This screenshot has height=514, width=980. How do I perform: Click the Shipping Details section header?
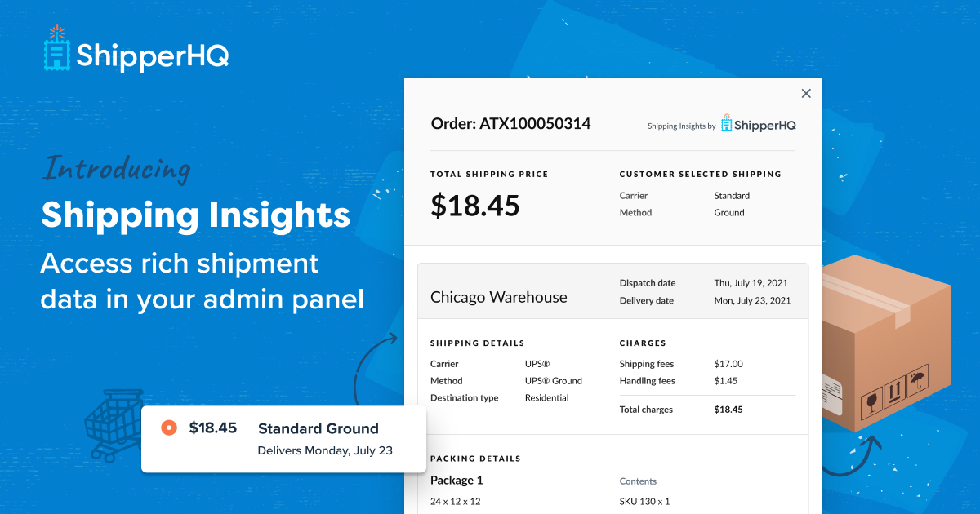(x=478, y=343)
